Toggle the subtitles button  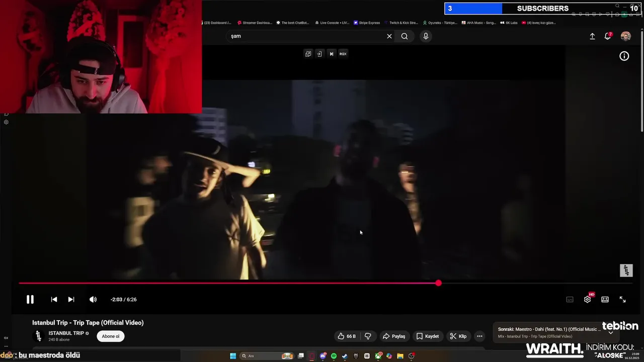pos(570,299)
